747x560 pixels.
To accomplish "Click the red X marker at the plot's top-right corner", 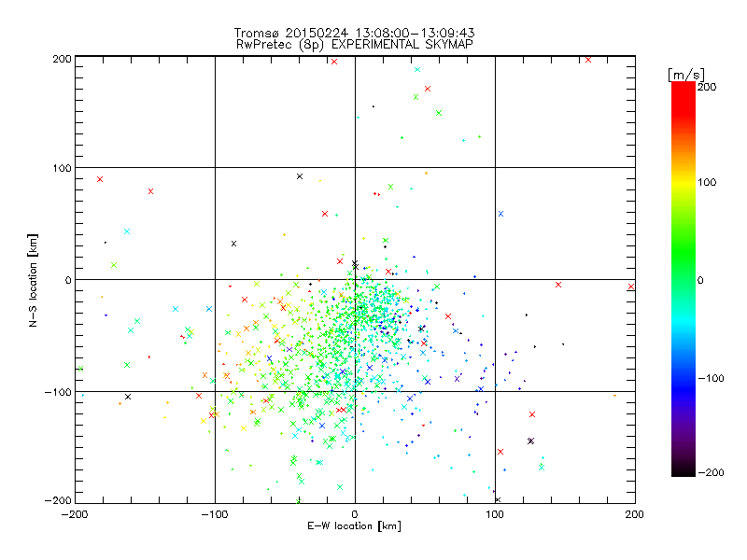I will click(x=588, y=60).
